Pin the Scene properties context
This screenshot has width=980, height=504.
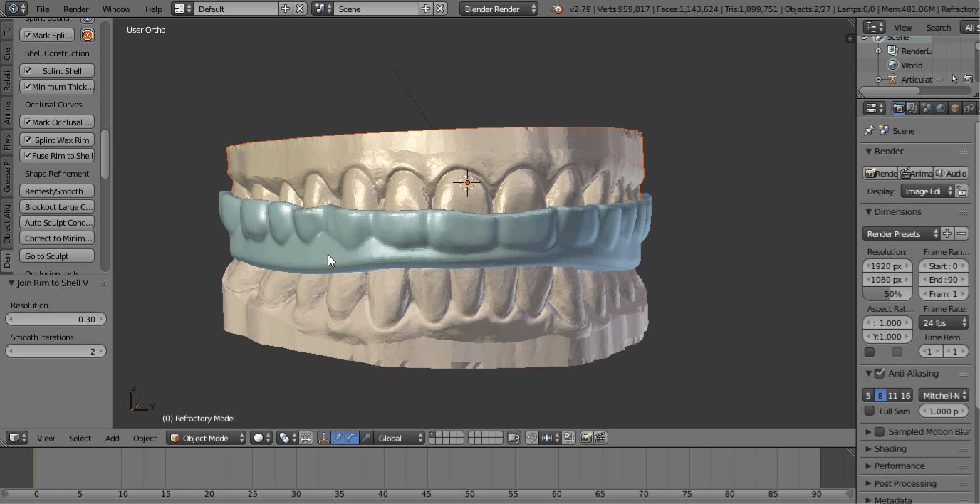869,130
